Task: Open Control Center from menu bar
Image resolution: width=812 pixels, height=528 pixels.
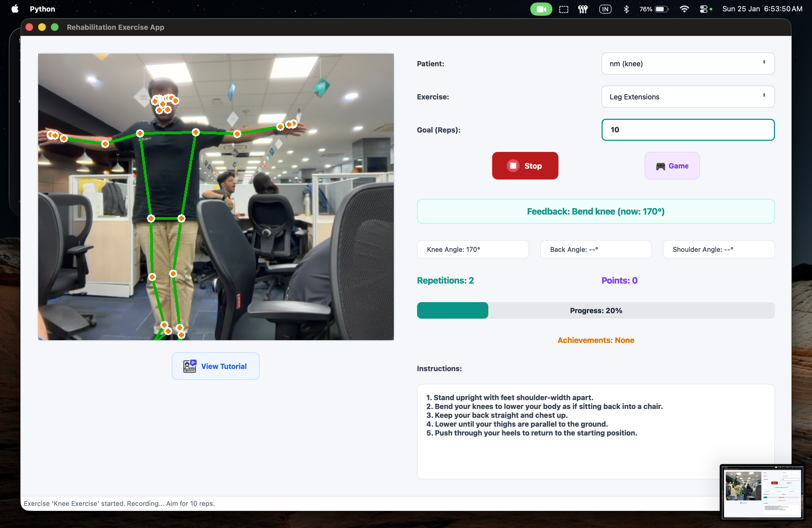Action: tap(703, 9)
